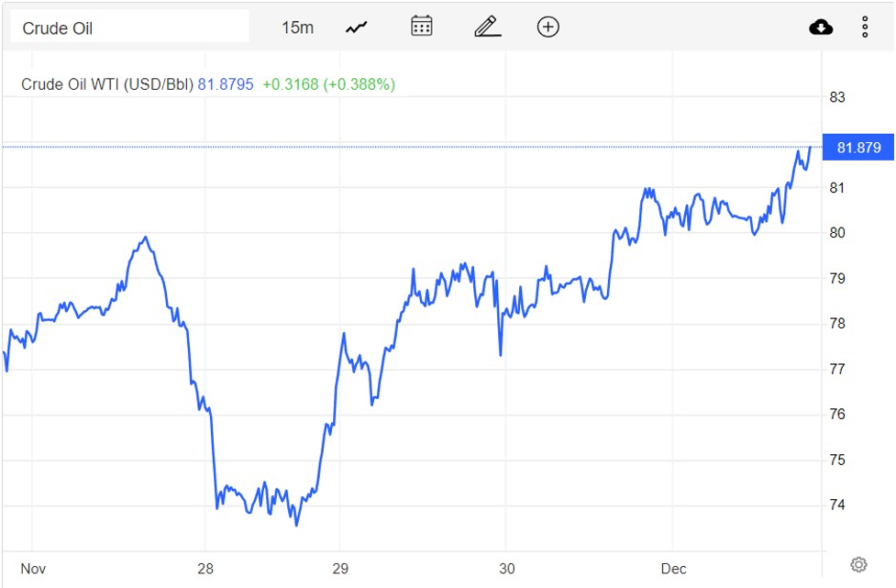Click the Dec label on the time axis

(674, 568)
